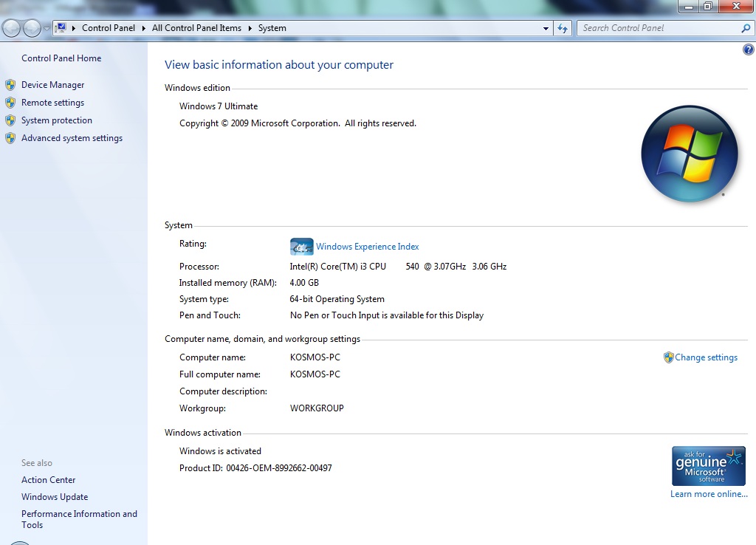Click the shield icon next to Change settings
This screenshot has height=545, width=756.
point(668,357)
